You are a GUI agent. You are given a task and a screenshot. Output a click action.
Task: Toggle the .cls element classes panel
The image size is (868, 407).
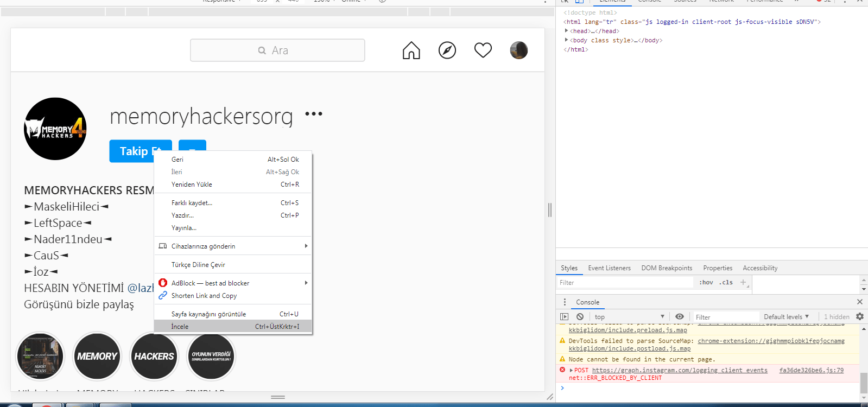click(726, 282)
